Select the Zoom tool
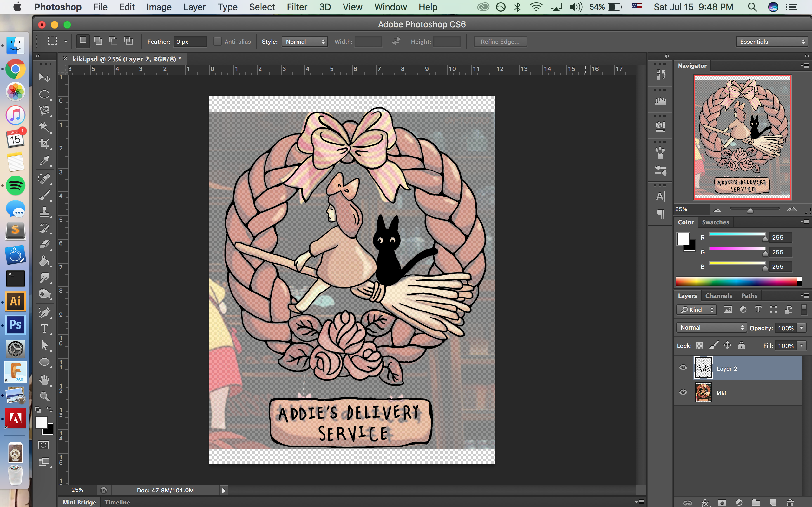This screenshot has width=812, height=507. tap(44, 396)
